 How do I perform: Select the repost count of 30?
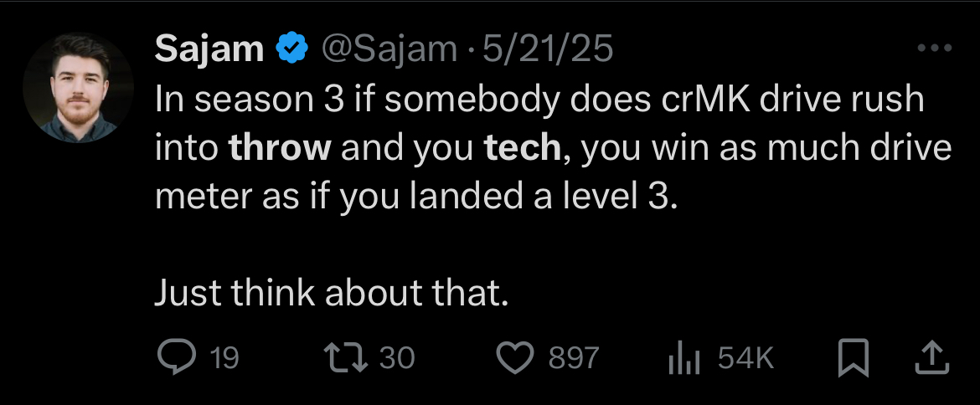(397, 359)
